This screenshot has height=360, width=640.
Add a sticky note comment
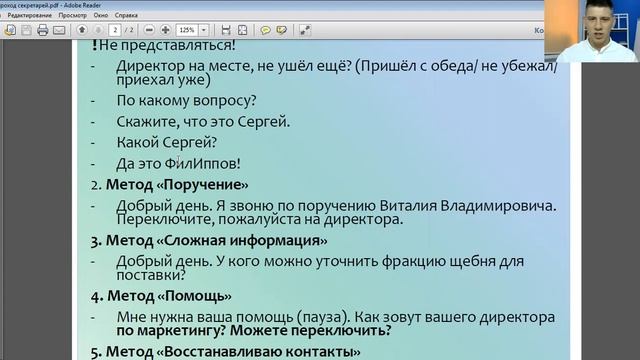pyautogui.click(x=265, y=30)
